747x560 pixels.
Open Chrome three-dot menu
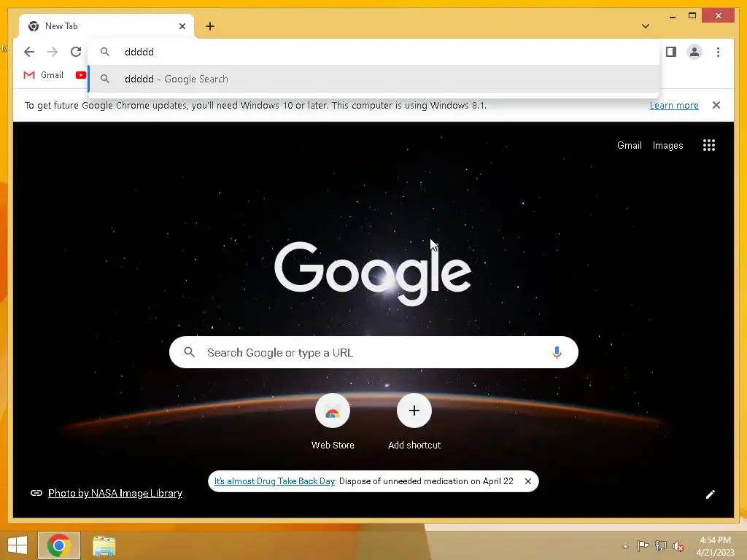tap(718, 52)
